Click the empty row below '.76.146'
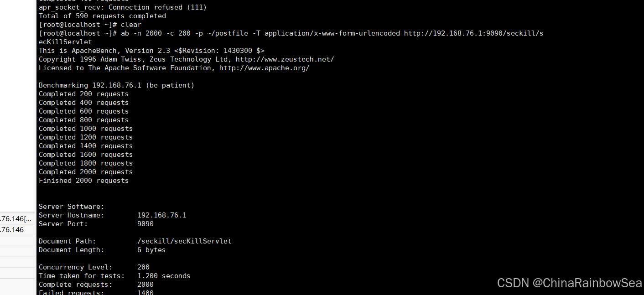This screenshot has width=644, height=295. [x=17, y=240]
